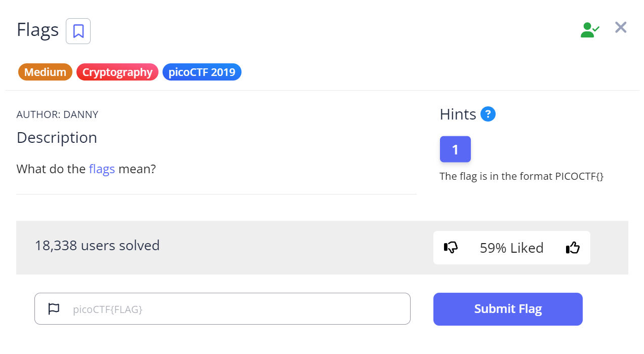Open the "flags" link in description
The height and width of the screenshot is (354, 644).
(102, 169)
